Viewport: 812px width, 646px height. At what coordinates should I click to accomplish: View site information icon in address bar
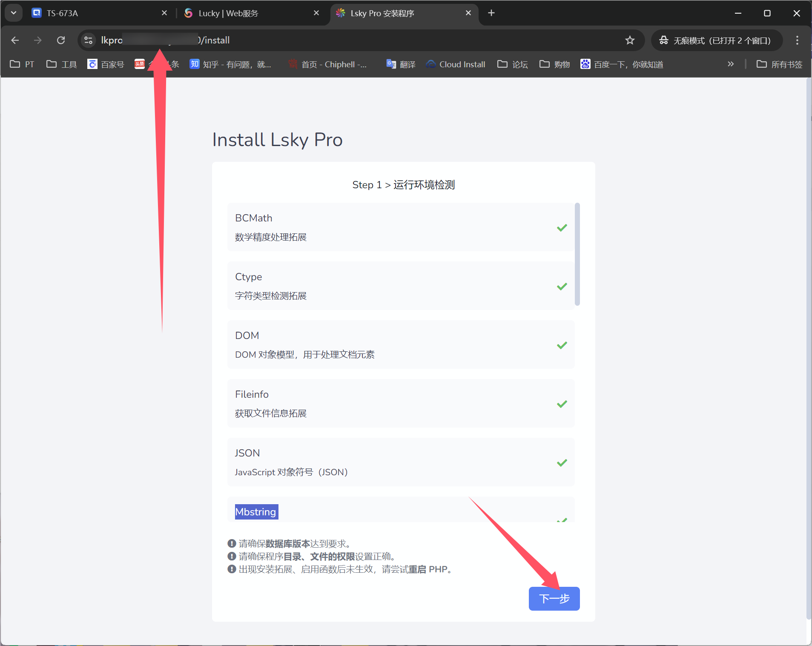pos(88,40)
